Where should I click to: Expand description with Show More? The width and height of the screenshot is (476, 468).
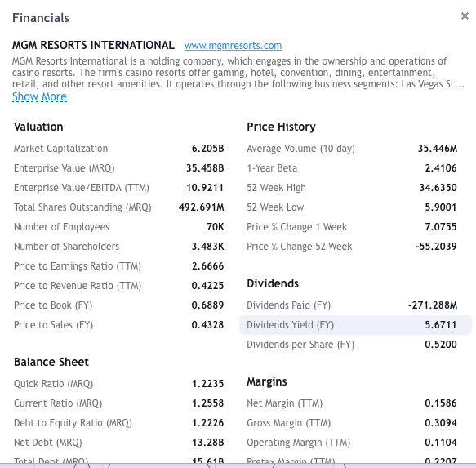pos(39,96)
